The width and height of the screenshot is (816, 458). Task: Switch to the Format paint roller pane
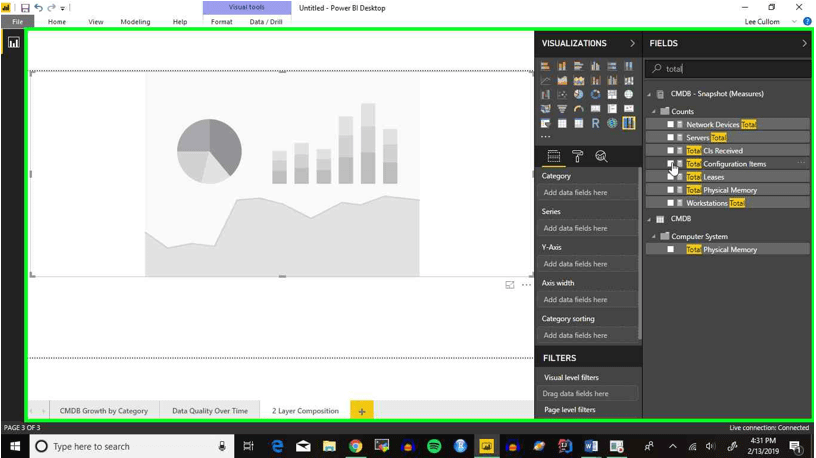578,156
